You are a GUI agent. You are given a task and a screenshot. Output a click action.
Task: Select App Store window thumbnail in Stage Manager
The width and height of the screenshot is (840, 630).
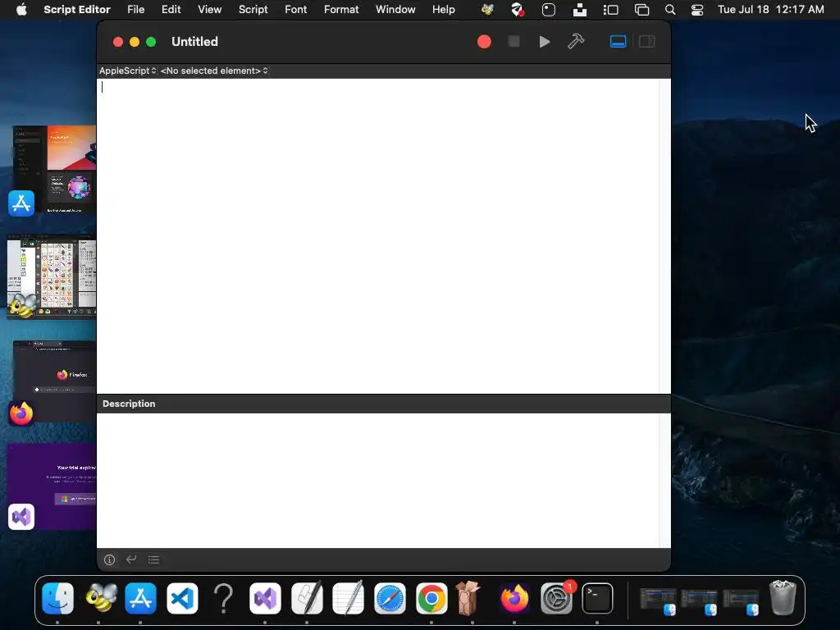(54, 170)
